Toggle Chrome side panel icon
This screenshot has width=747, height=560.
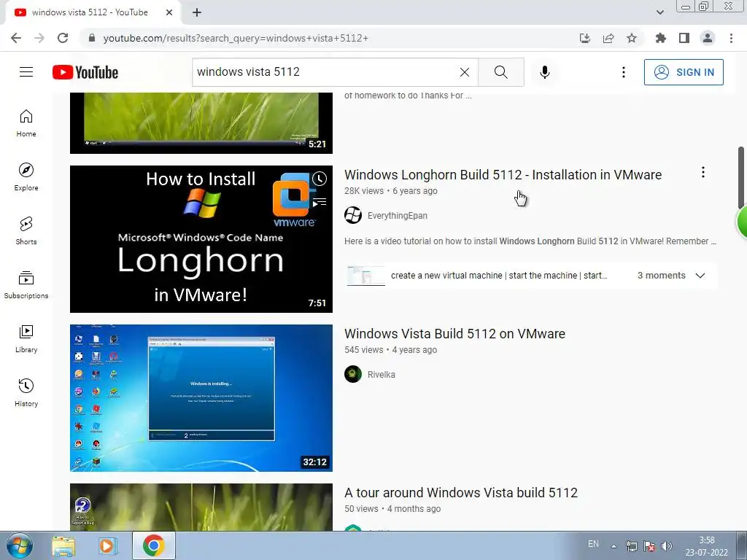click(684, 38)
